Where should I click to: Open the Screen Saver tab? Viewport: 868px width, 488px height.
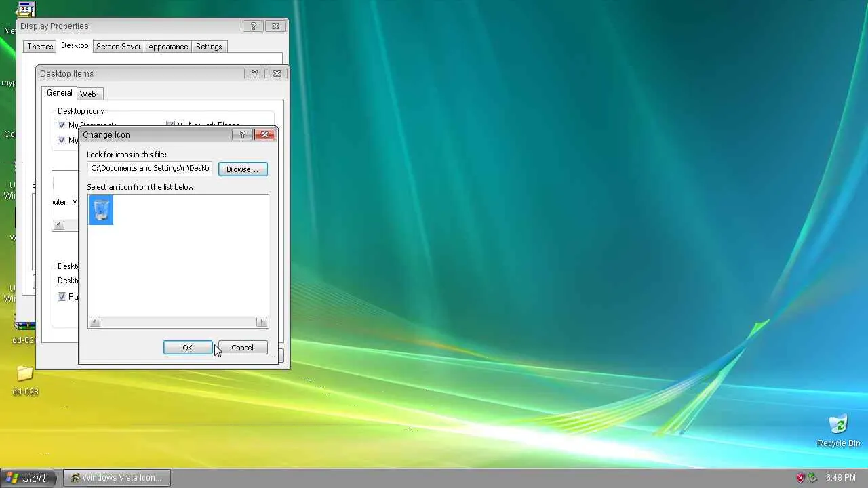point(119,47)
